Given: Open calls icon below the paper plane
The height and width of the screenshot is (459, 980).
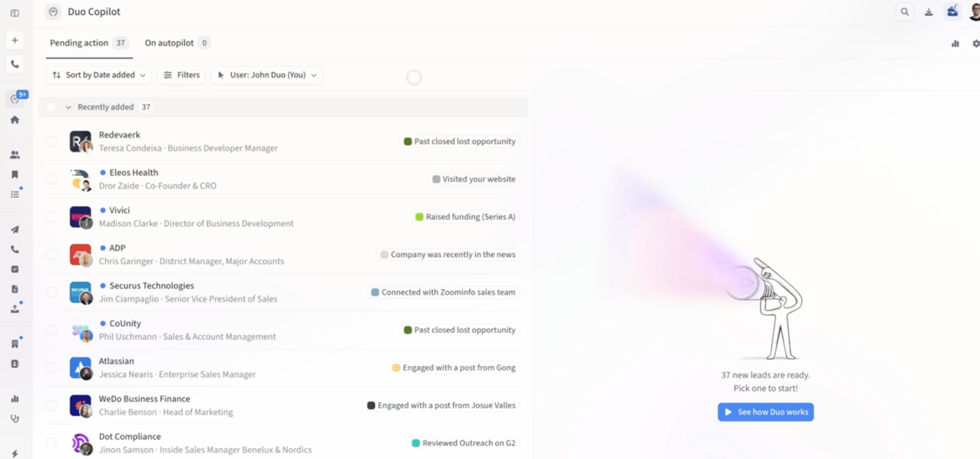Looking at the screenshot, I should pyautogui.click(x=15, y=250).
